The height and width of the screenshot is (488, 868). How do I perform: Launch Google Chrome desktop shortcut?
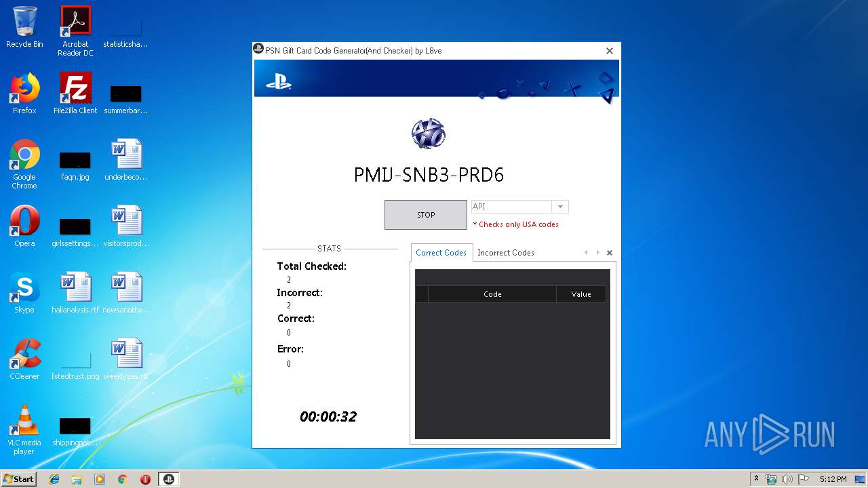coord(24,164)
